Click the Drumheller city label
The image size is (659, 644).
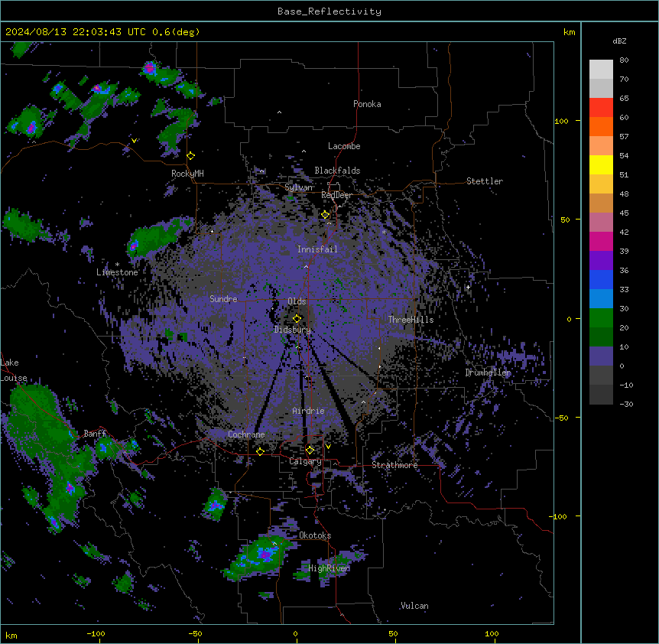tap(488, 372)
